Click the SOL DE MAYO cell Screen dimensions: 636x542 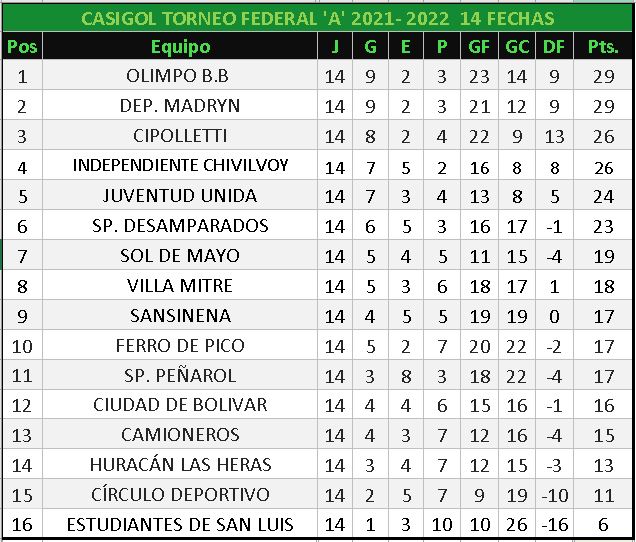click(180, 256)
